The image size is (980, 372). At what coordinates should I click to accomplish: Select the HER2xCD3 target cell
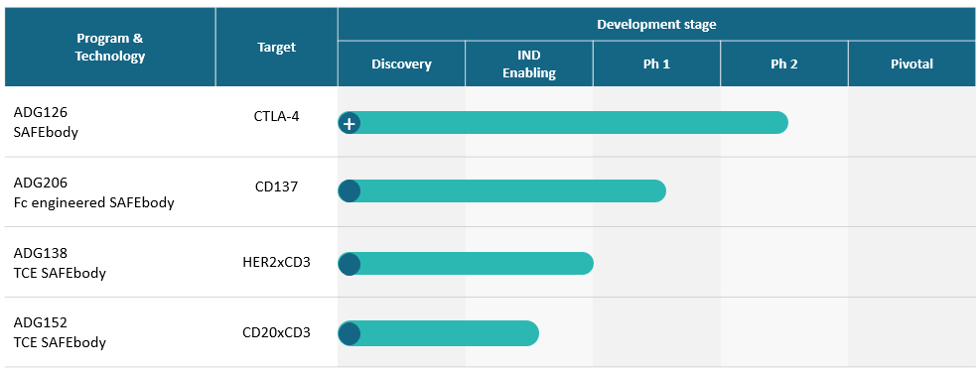[276, 262]
